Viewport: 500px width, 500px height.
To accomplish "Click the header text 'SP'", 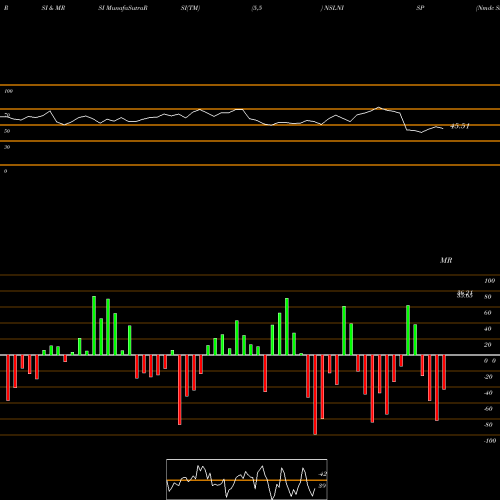I will (x=420, y=8).
